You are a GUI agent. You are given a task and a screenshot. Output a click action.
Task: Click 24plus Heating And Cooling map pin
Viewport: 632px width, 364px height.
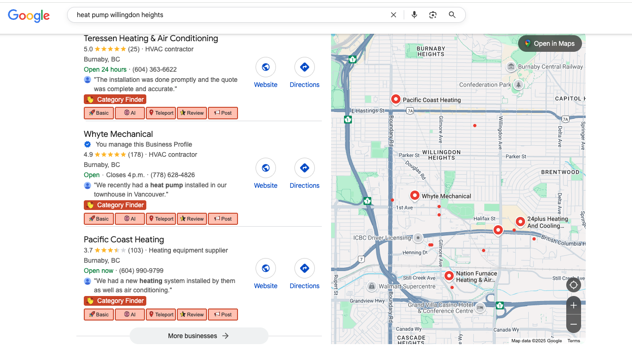520,222
